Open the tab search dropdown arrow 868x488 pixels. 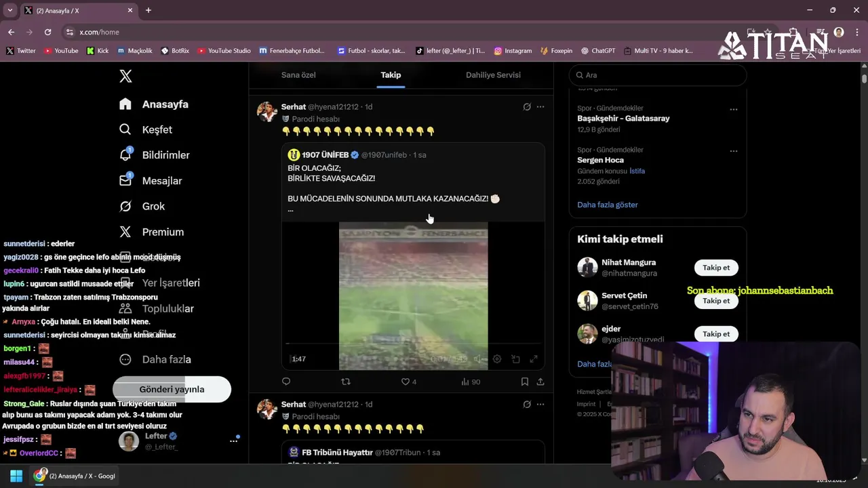(x=10, y=10)
